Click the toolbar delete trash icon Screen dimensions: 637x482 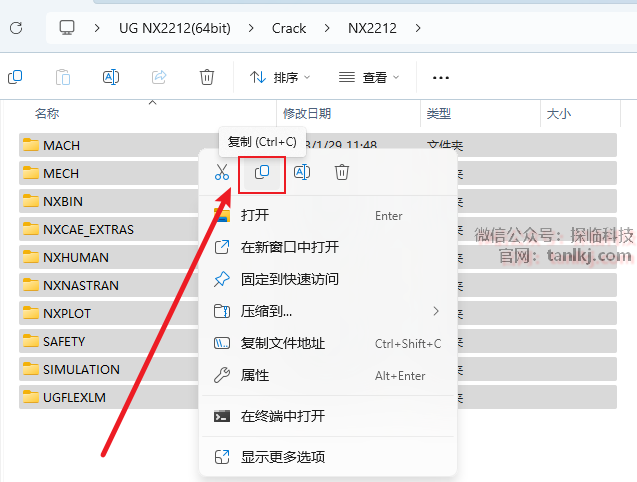pos(207,77)
